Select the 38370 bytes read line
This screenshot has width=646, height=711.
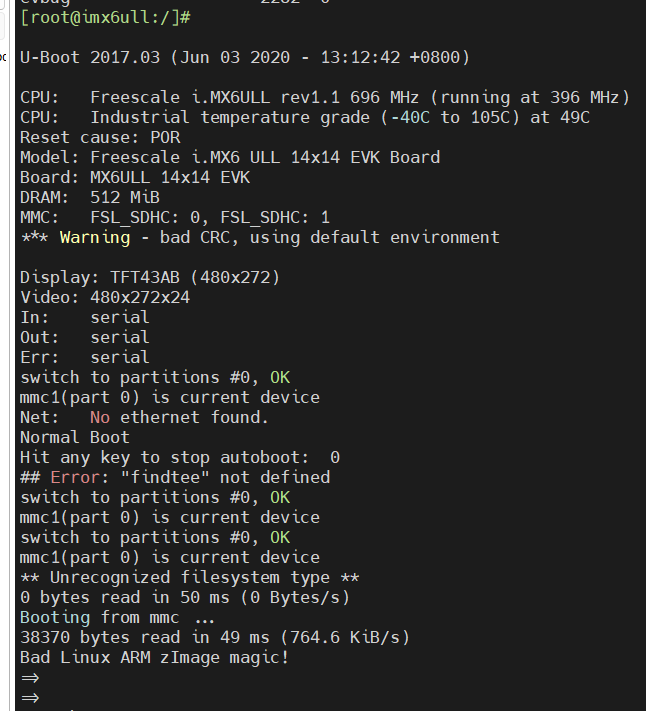click(215, 638)
